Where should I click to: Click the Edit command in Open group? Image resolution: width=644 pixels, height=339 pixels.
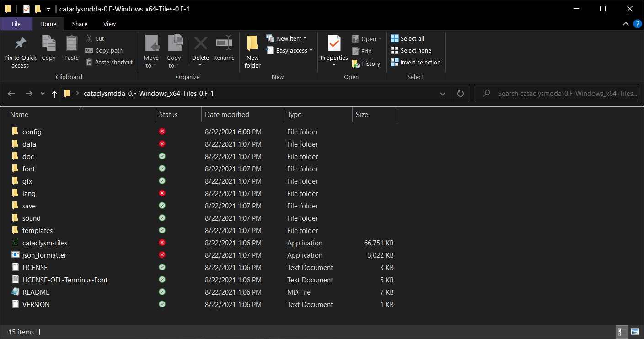pos(362,52)
